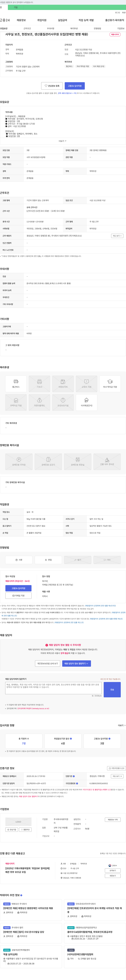126x980 pixels.
Task: Open the 취업지원 main menu
Action: click(x=42, y=20)
